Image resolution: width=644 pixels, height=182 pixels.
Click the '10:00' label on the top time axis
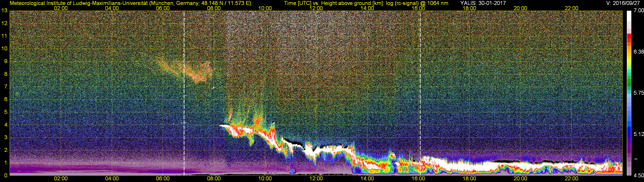pyautogui.click(x=265, y=8)
